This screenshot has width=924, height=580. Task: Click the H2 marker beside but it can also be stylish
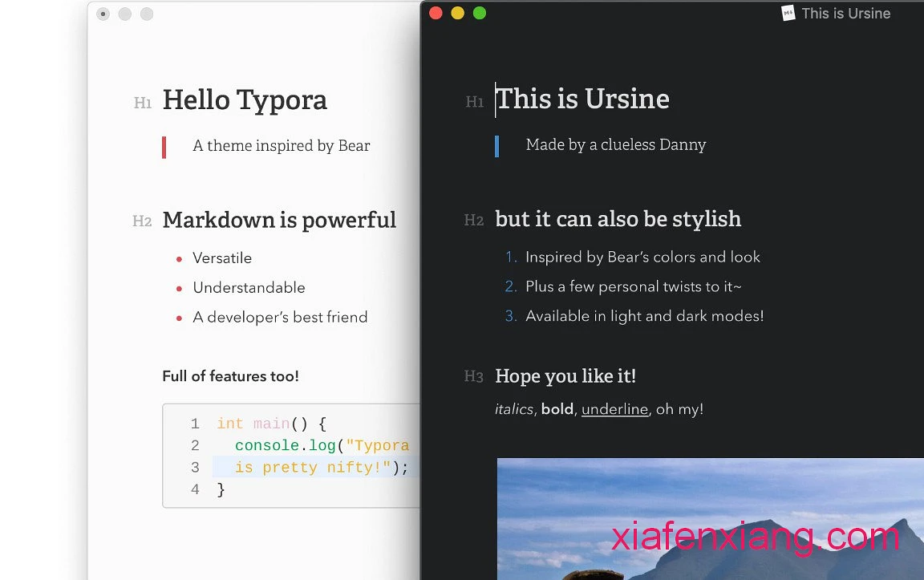(x=474, y=221)
